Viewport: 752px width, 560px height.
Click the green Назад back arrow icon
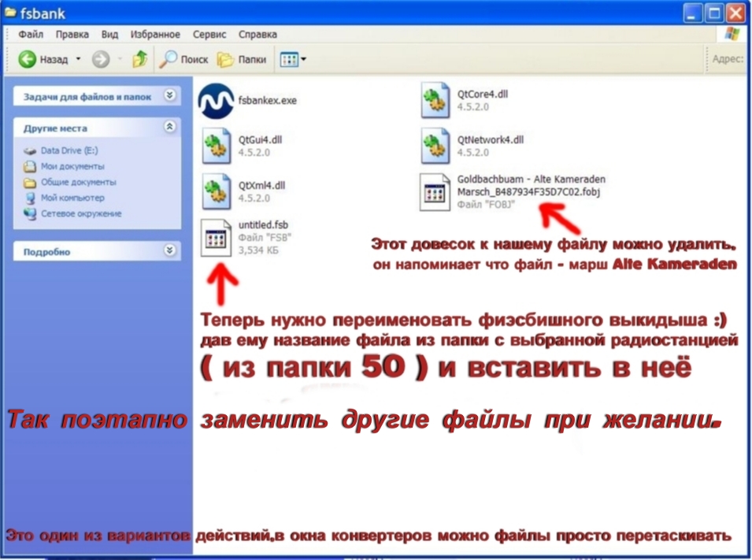click(x=28, y=60)
